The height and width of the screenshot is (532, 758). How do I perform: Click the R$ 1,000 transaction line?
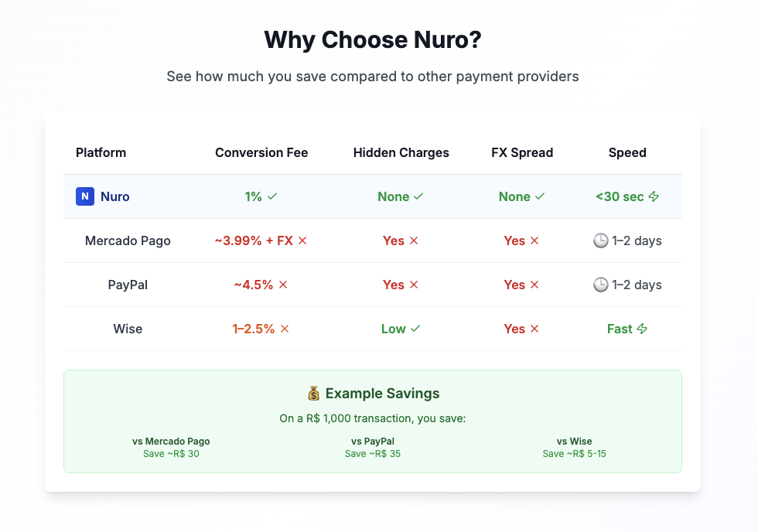coord(373,418)
